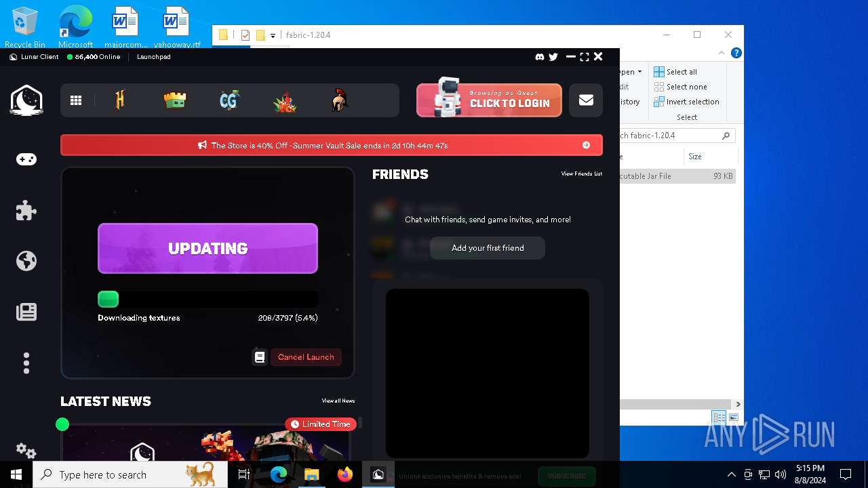Click the arrow on the store sale banner
The height and width of the screenshot is (488, 868).
tap(586, 145)
